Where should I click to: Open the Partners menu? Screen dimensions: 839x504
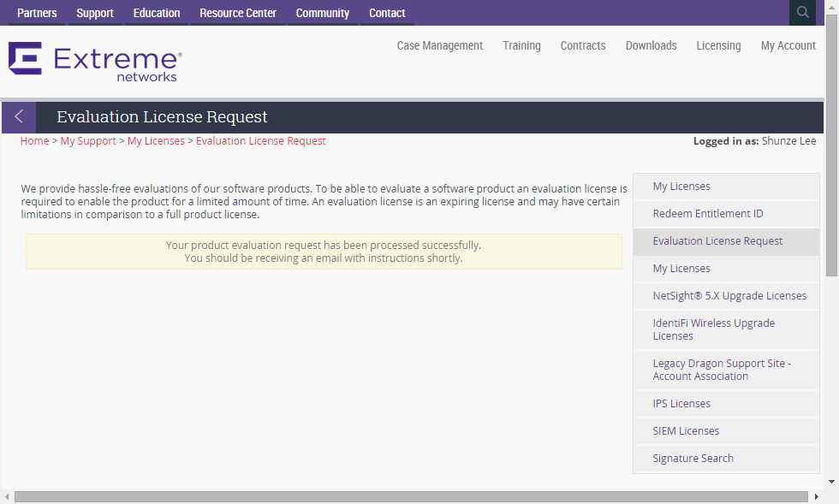point(37,13)
